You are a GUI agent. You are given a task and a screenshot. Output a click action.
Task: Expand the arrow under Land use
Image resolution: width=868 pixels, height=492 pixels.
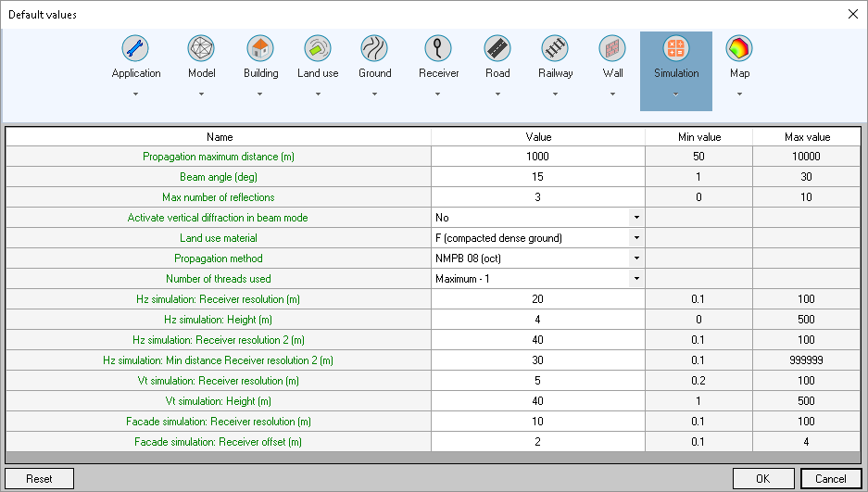[318, 95]
